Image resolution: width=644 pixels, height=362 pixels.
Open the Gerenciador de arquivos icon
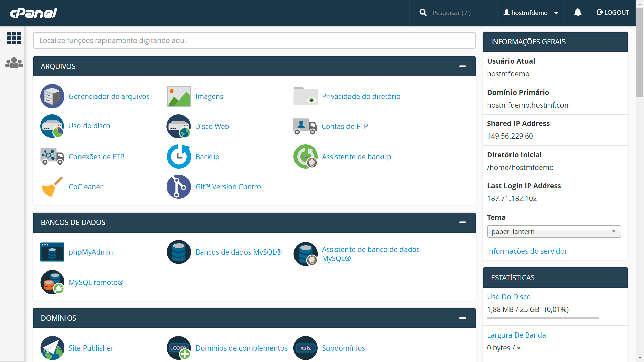(52, 96)
